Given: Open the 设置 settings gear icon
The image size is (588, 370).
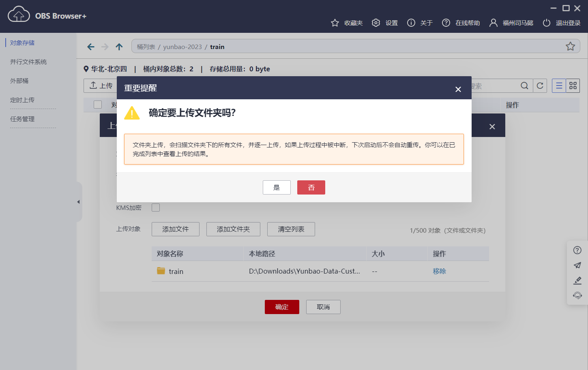Looking at the screenshot, I should [376, 23].
